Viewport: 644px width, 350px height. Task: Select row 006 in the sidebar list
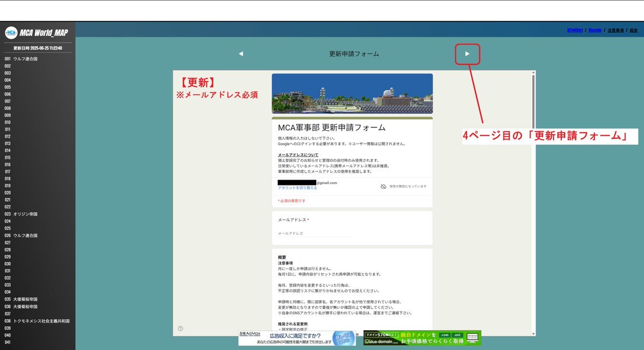tap(38, 94)
